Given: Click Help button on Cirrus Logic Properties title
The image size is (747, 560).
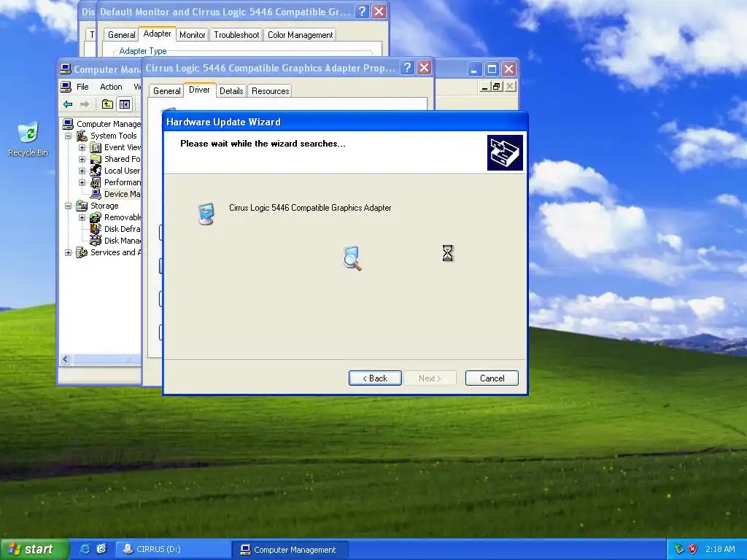Looking at the screenshot, I should tap(407, 68).
